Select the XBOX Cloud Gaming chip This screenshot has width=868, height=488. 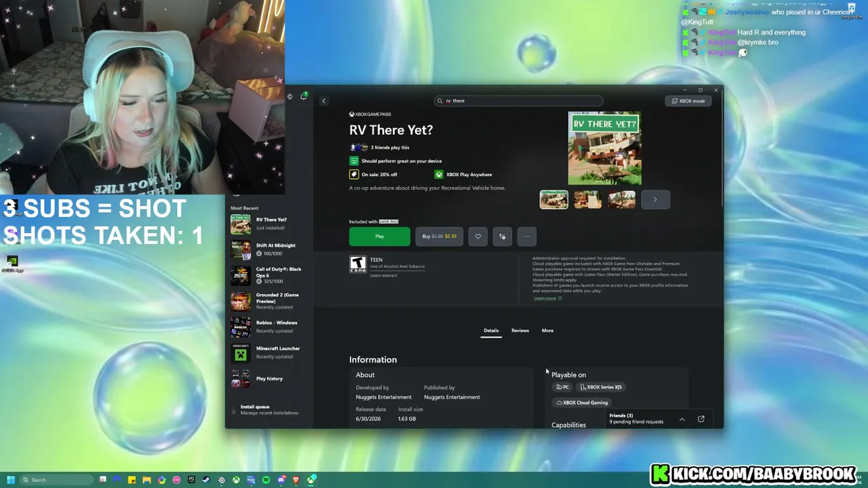coord(582,403)
